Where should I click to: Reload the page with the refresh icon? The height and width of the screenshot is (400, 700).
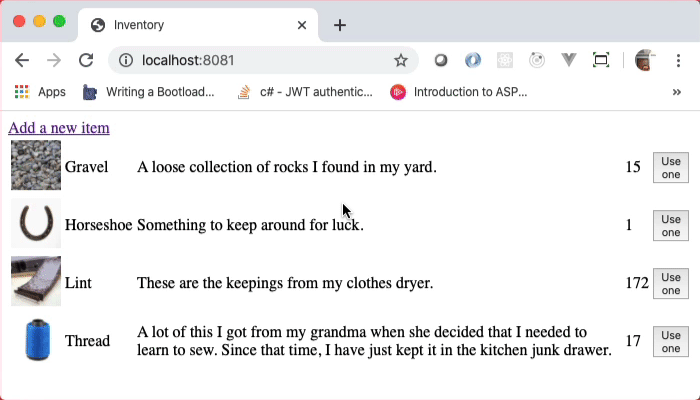pos(86,60)
